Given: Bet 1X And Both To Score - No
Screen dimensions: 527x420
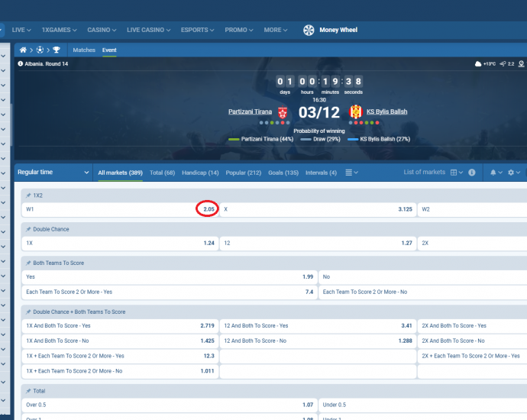Looking at the screenshot, I should pyautogui.click(x=121, y=341).
